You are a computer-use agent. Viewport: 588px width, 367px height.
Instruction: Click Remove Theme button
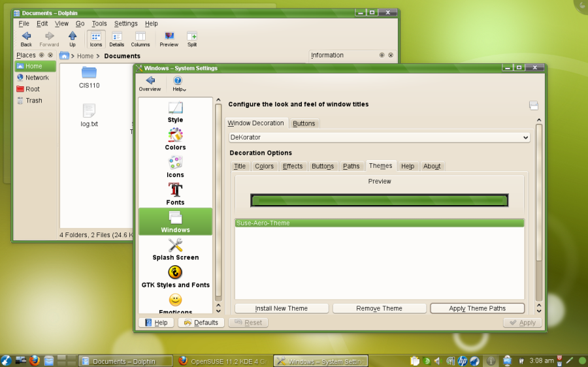coord(379,308)
